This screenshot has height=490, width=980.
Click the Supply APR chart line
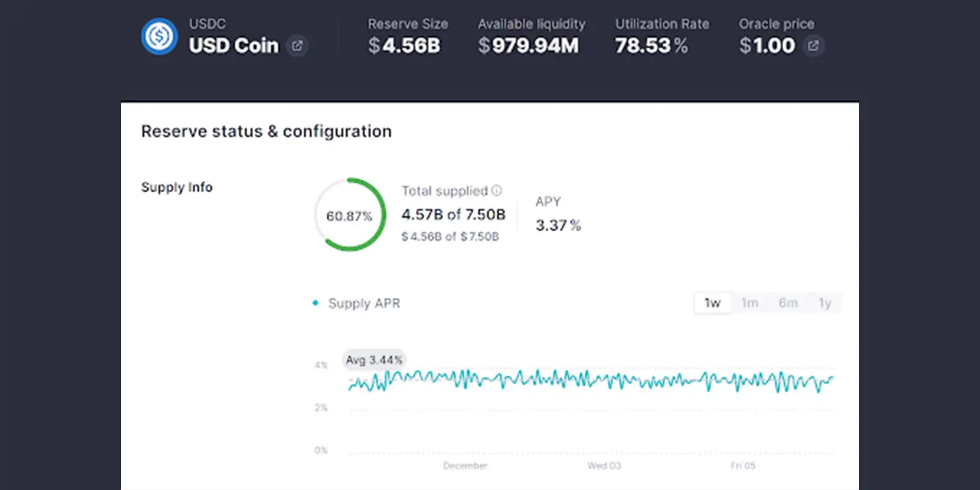pos(588,382)
